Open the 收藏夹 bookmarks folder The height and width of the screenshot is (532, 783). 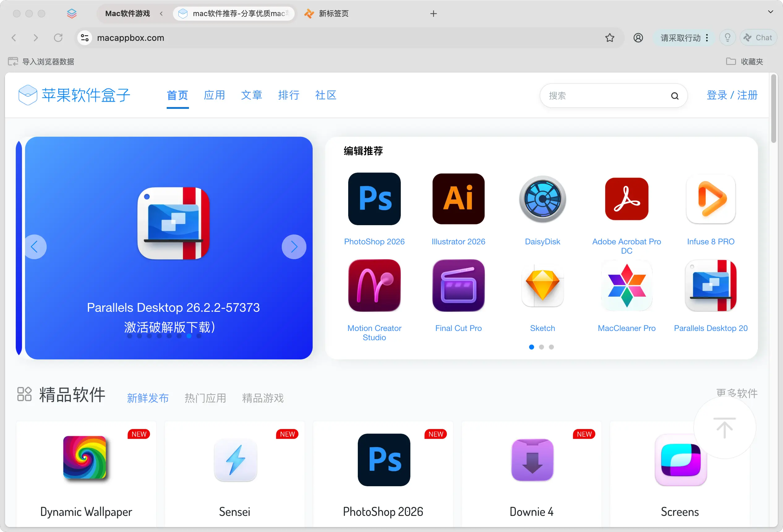(744, 62)
